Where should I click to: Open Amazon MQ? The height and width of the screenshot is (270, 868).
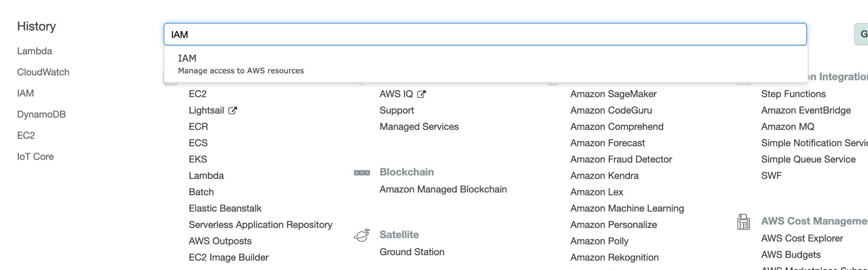(x=788, y=127)
